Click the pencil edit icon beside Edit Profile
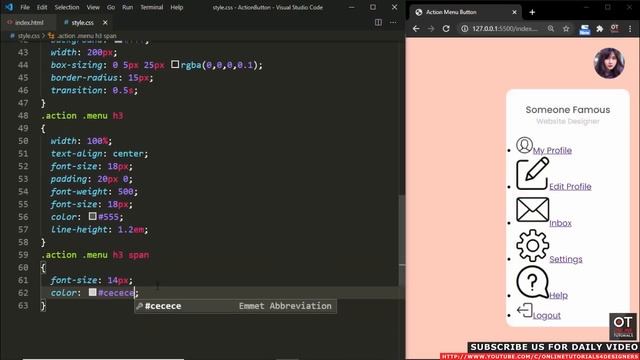This screenshot has height=360, width=640. click(x=533, y=174)
